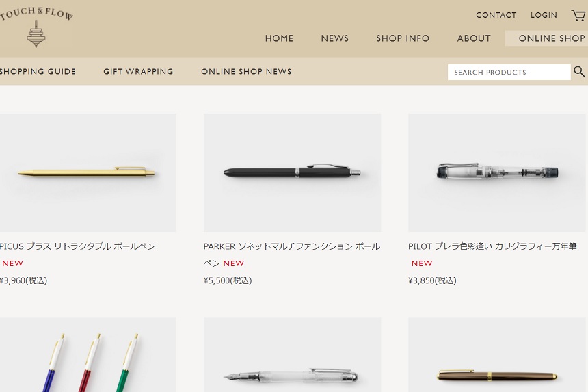This screenshot has width=588, height=392.
Task: Open the PILOT Prera fountain pen image
Action: pyautogui.click(x=497, y=172)
